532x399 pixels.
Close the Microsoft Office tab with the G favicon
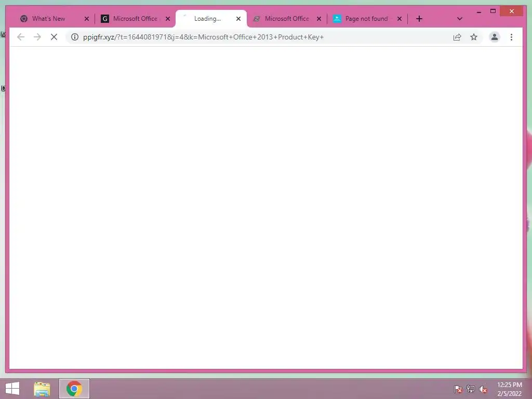tap(168, 19)
